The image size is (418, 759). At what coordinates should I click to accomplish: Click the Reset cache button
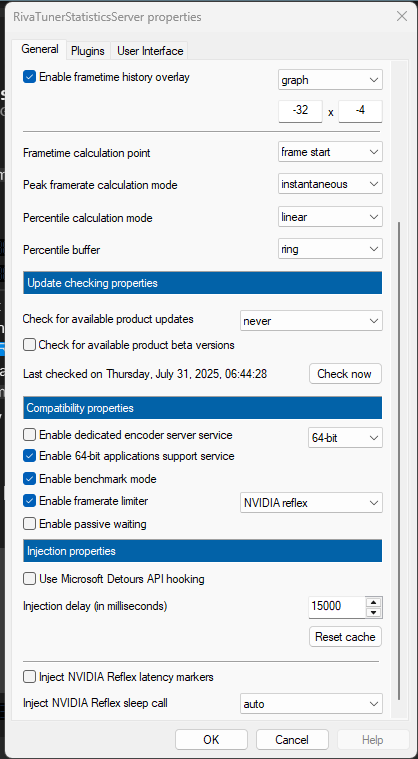[x=345, y=637]
